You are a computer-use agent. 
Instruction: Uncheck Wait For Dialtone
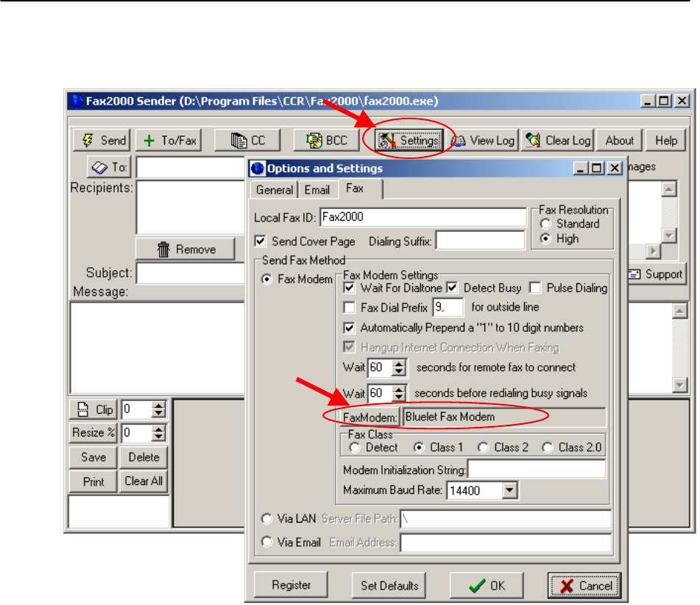point(349,288)
